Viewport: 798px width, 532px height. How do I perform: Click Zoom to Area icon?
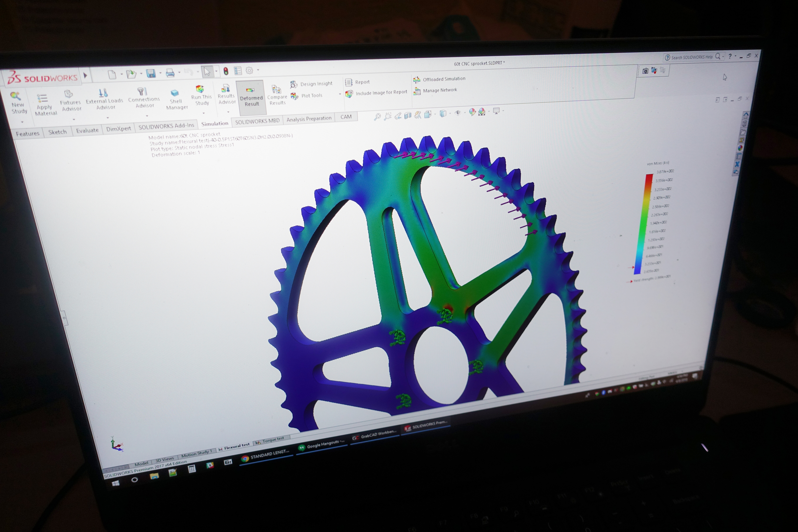tap(387, 116)
